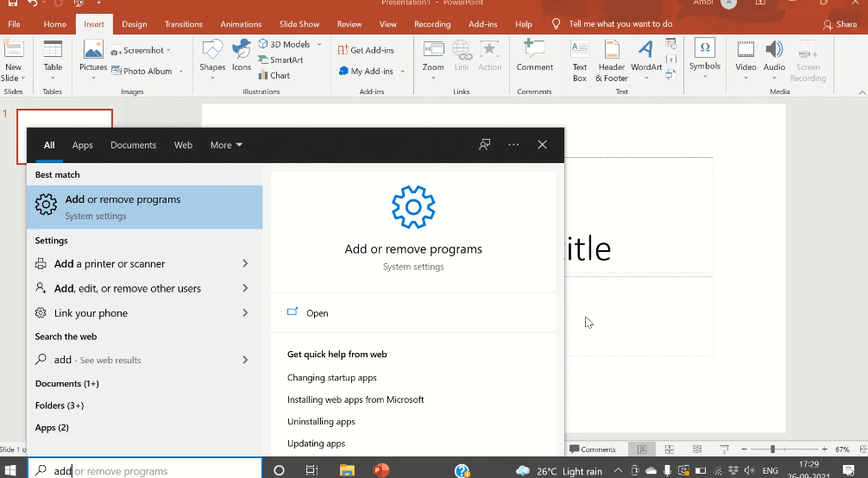Select the Documents search filter tab
This screenshot has width=868, height=478.
(134, 145)
